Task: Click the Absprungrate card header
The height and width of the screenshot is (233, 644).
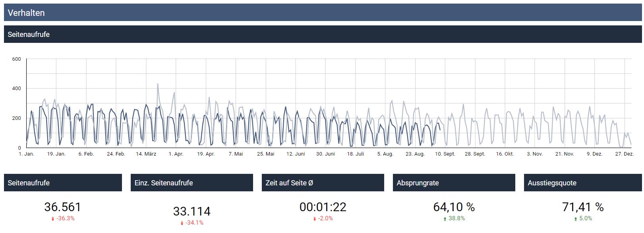Action: [454, 183]
